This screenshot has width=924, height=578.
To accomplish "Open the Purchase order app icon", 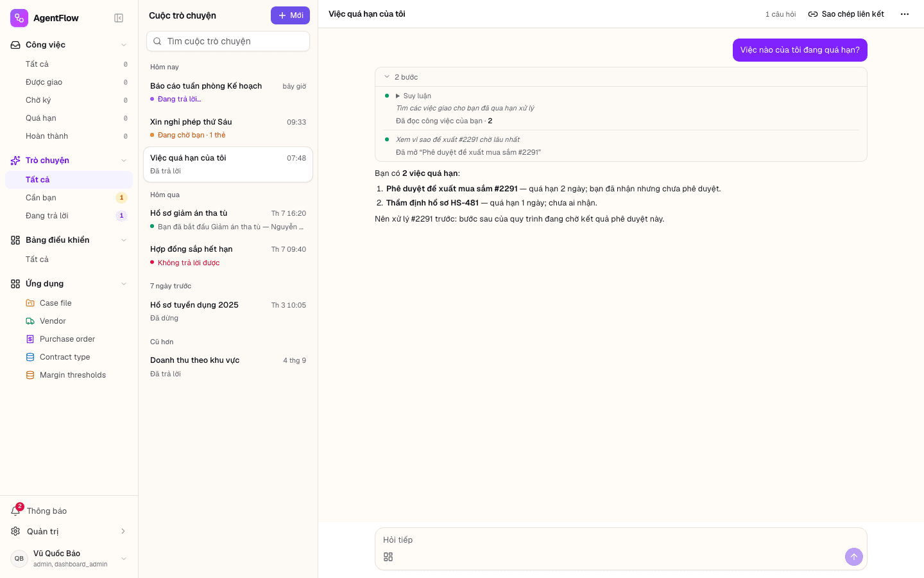I will point(30,339).
